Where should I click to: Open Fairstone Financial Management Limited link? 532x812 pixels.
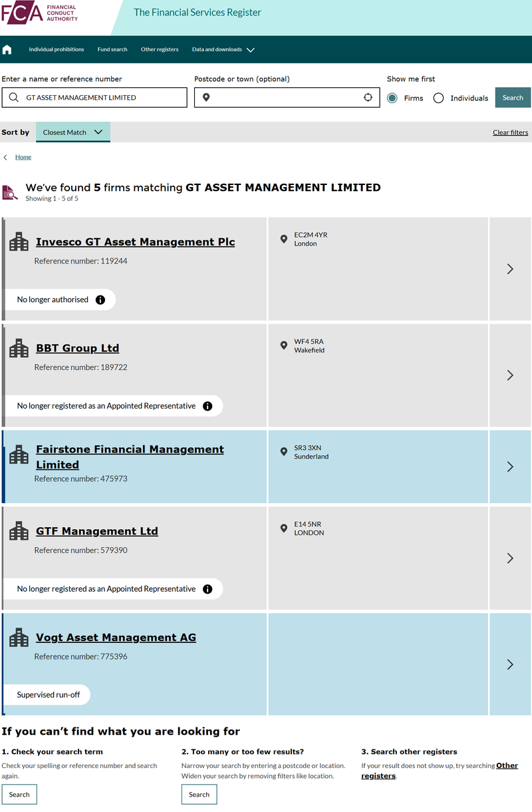pyautogui.click(x=130, y=457)
